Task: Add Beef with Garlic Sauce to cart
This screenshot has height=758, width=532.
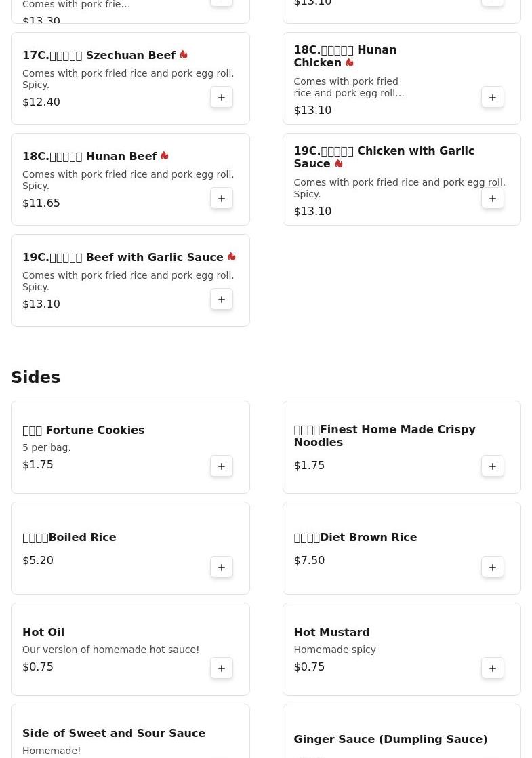Action: pyautogui.click(x=222, y=300)
